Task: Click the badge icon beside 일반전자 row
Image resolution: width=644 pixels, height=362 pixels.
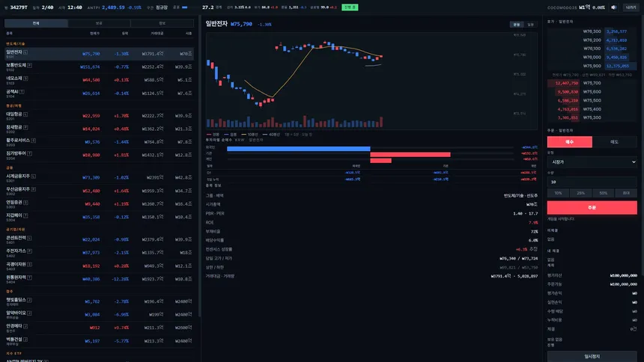Action: [25, 52]
